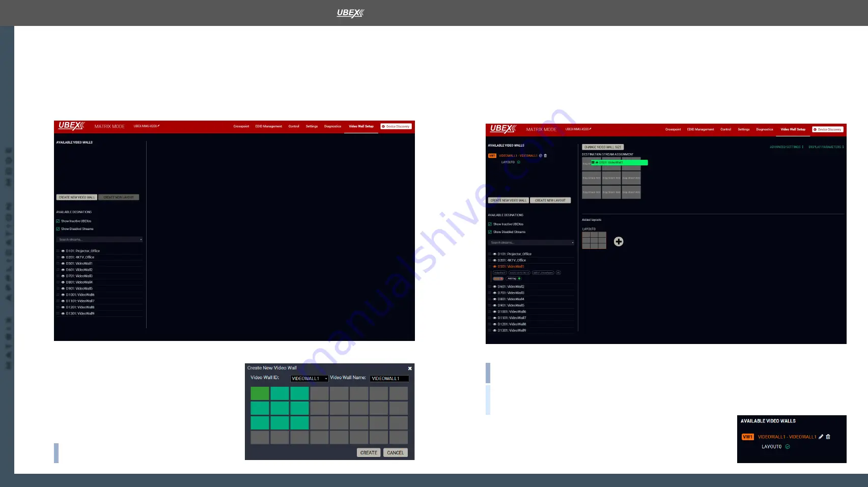The width and height of the screenshot is (868, 487).
Task: Expand DISPLAY PARAMETERS menu
Action: [x=826, y=147]
